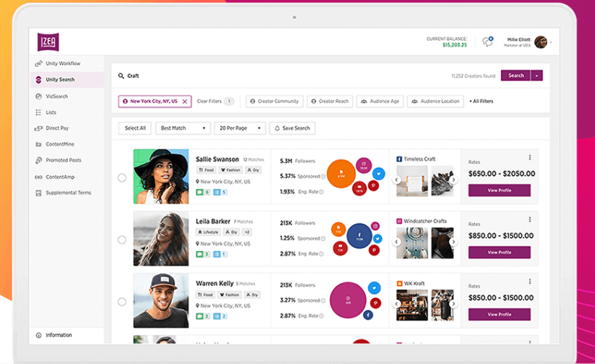Viewport: 595px width, 364px height.
Task: Click the Information icon in sidebar
Action: 39,335
